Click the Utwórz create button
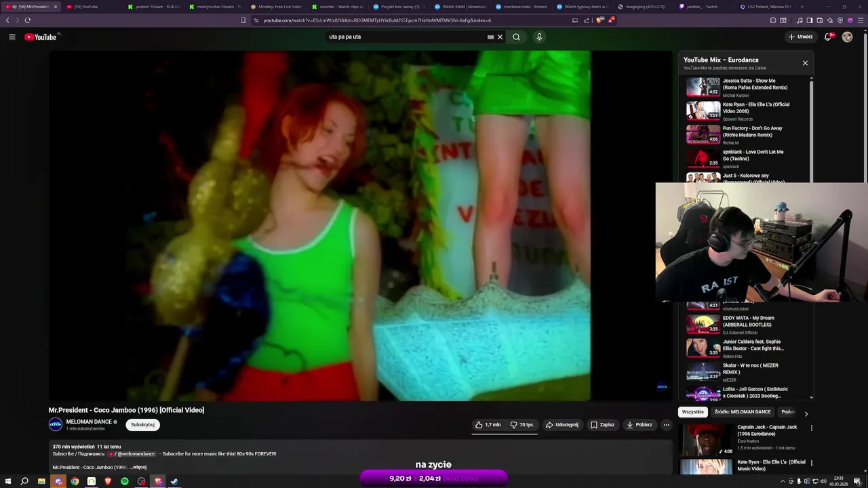This screenshot has height=488, width=868. [x=800, y=37]
